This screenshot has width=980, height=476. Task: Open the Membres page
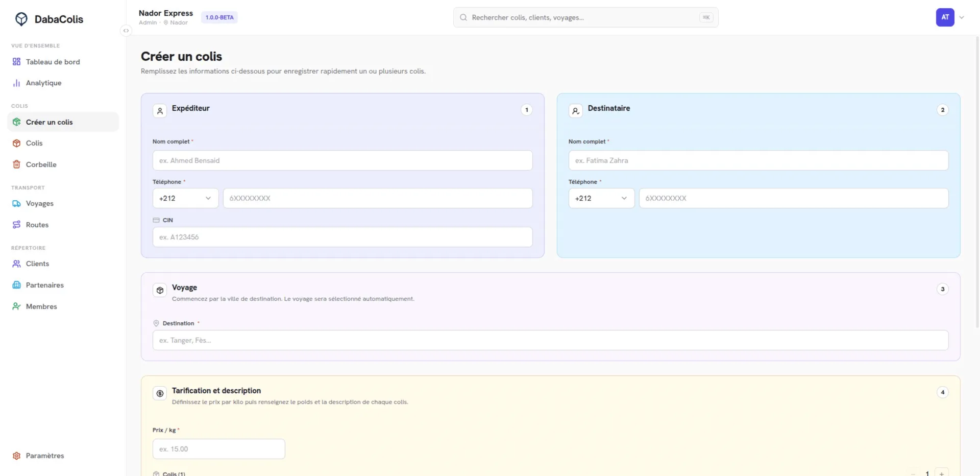[63, 306]
